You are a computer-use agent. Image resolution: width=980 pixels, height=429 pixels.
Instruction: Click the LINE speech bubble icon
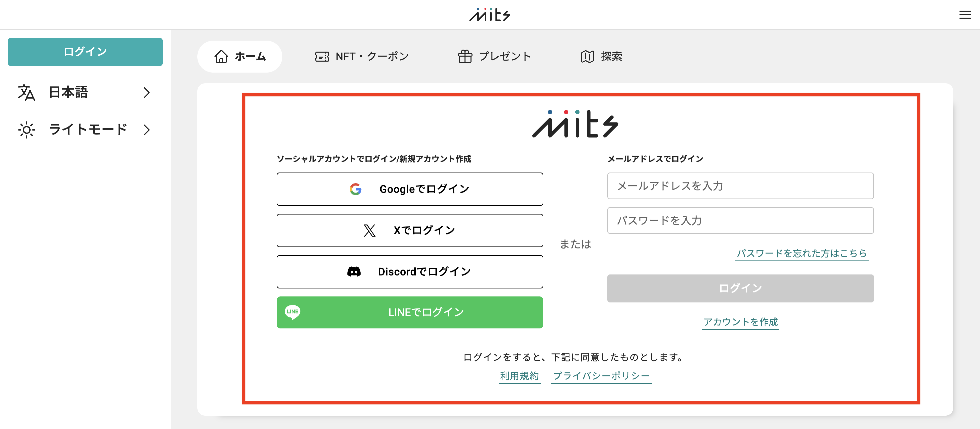293,312
